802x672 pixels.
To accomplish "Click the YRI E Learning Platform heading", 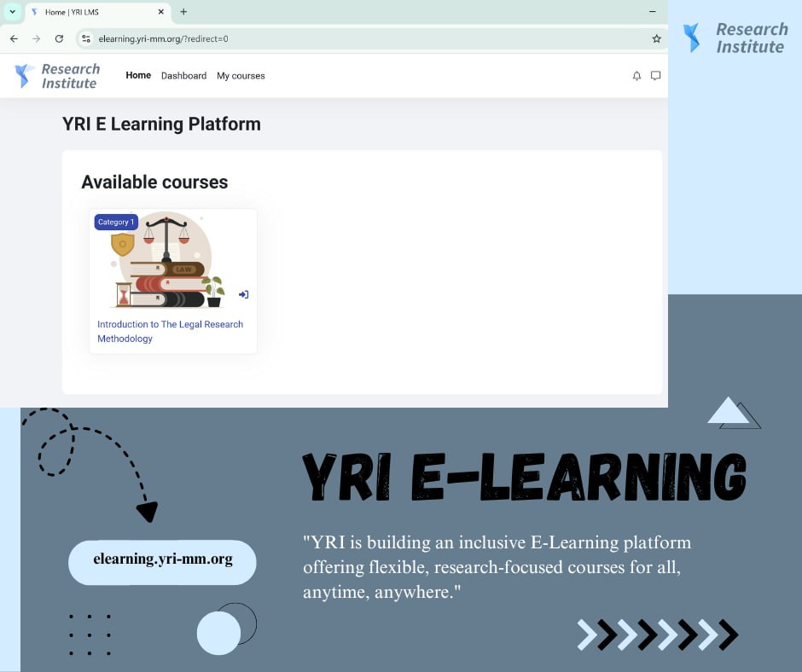I will click(x=161, y=124).
